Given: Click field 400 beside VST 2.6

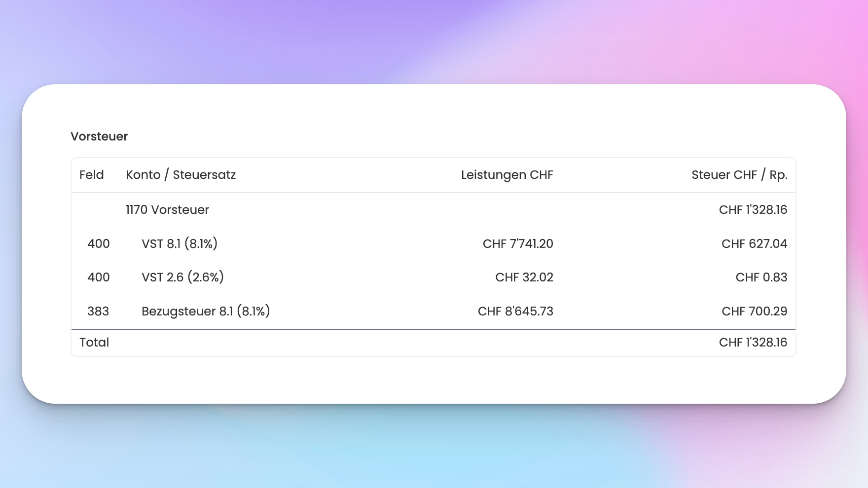Looking at the screenshot, I should 99,278.
